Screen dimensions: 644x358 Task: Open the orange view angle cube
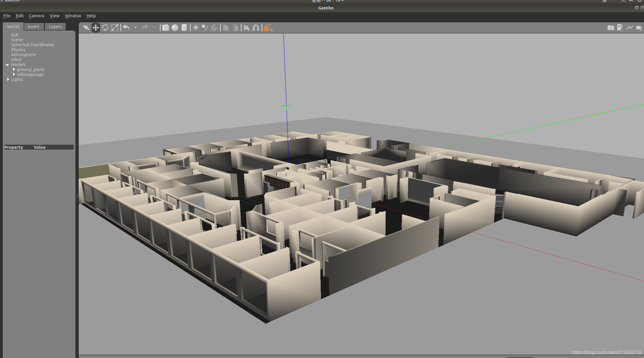267,28
